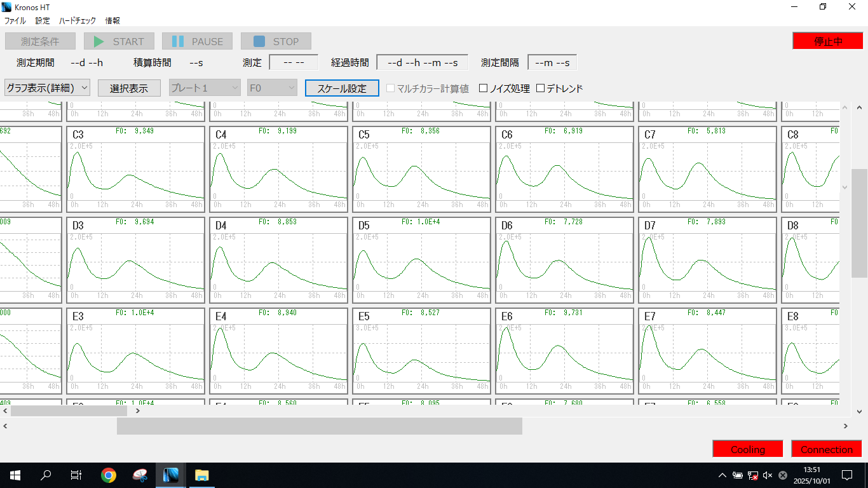Screen dimensions: 868x488
Task: Click the E3 well label
Action: coord(78,316)
